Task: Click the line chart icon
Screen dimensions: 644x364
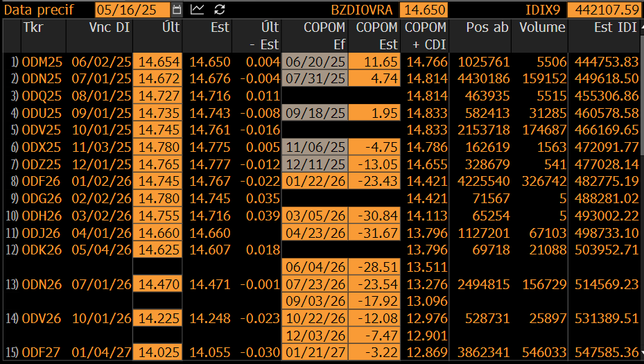Action: (198, 10)
